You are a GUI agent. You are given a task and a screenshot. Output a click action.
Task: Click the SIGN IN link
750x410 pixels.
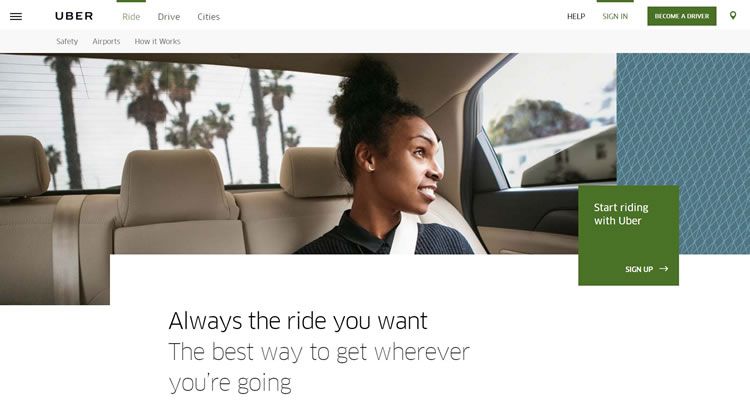[x=615, y=16]
